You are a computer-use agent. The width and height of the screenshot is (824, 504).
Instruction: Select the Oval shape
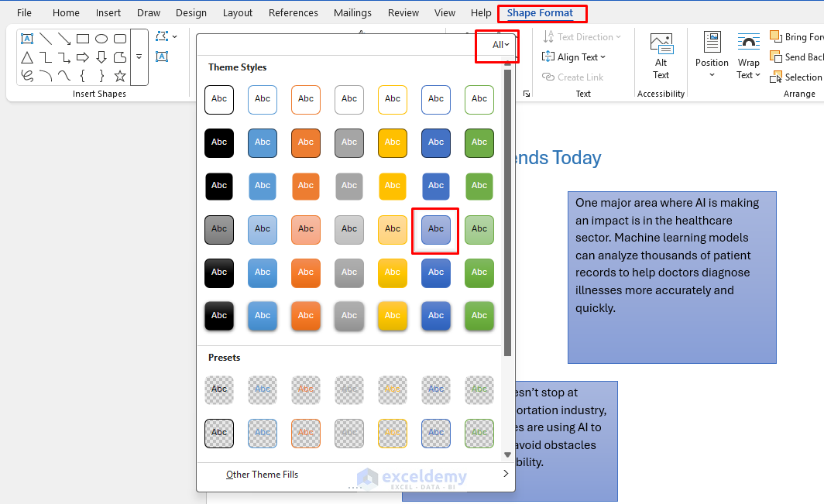(101, 39)
